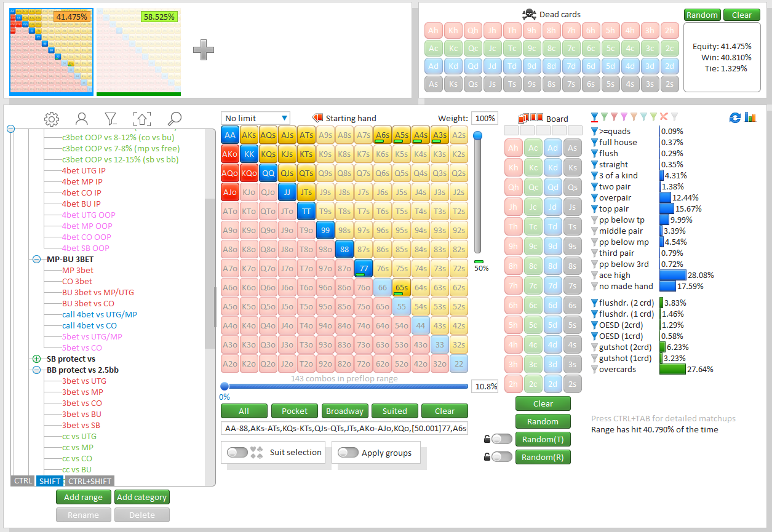Image resolution: width=772 pixels, height=532 pixels.
Task: Toggle the funnel next to top pair
Action: point(594,208)
